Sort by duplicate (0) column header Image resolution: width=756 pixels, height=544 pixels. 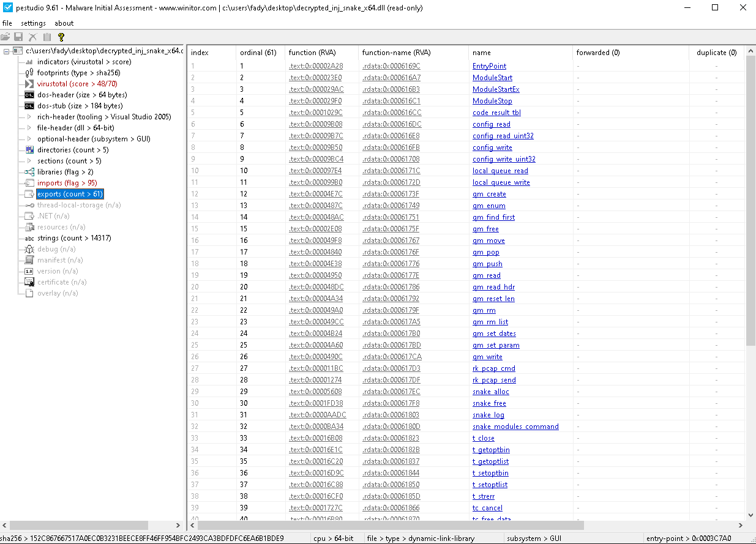pos(716,53)
